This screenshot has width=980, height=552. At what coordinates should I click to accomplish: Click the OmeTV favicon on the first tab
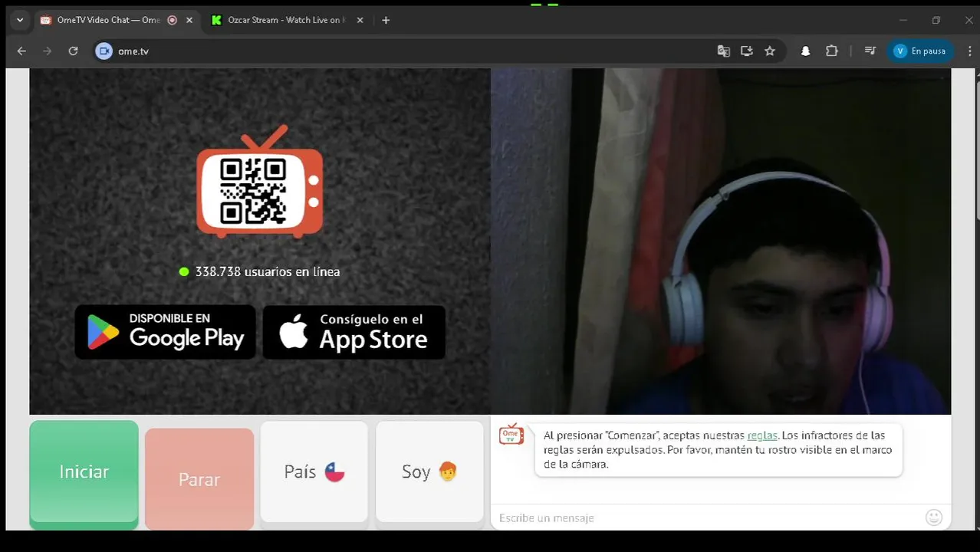point(46,20)
